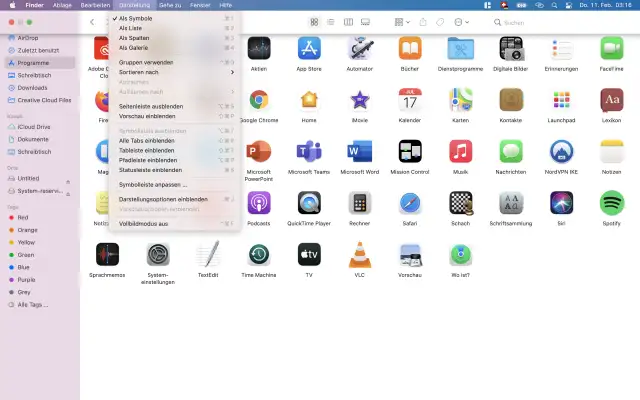640x400 pixels.
Task: Open Downloads folder in the sidebar
Action: click(x=33, y=87)
